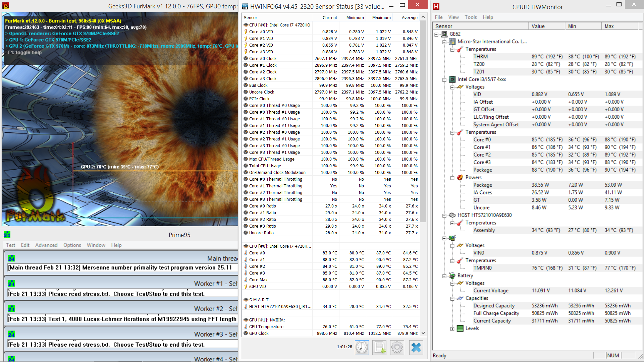The width and height of the screenshot is (644, 362).
Task: Click the GE62 computer icon in HWMonitor
Action: 444,34
